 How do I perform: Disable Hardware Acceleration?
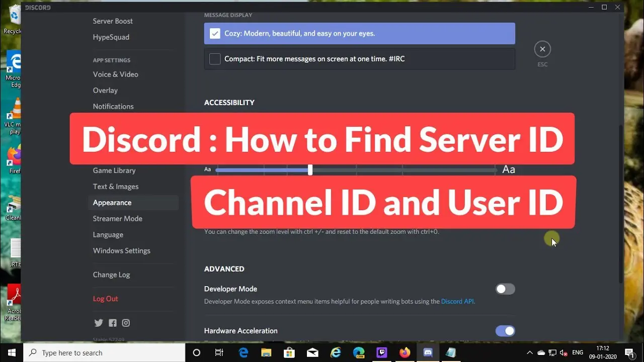505,331
